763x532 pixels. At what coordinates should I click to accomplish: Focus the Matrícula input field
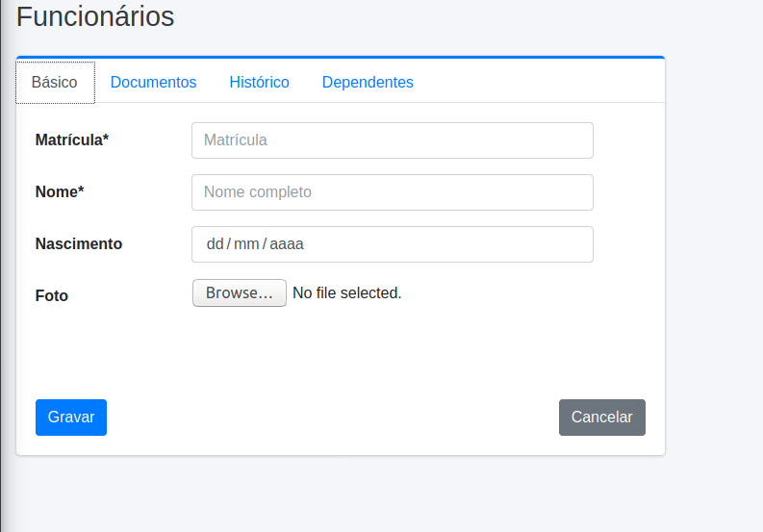click(x=393, y=140)
